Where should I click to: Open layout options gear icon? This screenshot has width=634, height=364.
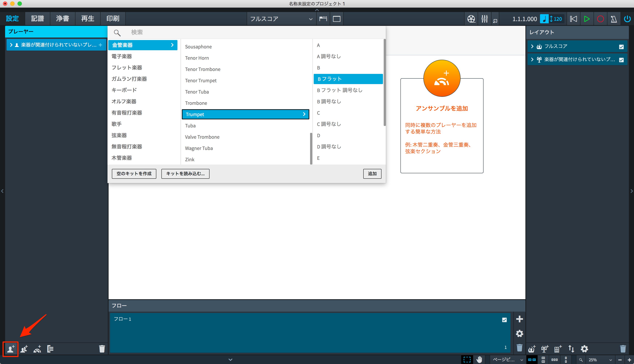coord(584,349)
